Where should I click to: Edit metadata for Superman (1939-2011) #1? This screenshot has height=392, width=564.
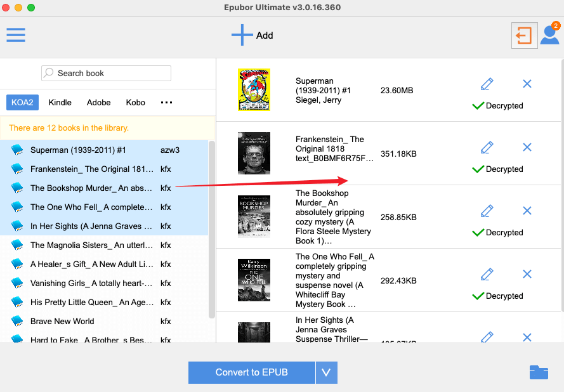(487, 84)
